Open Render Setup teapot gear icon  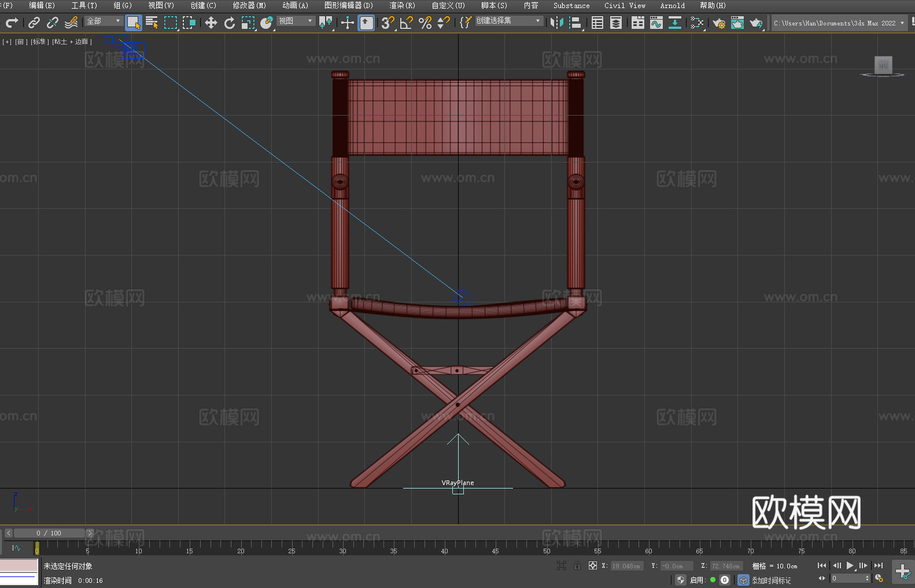(x=719, y=23)
